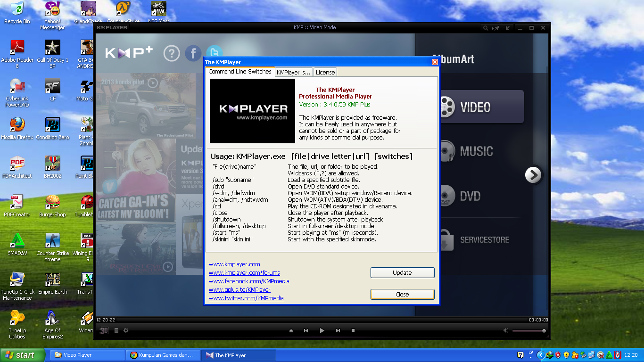The height and width of the screenshot is (362, 644).
Task: Toggle the always-on-top pin icon
Action: point(496,28)
